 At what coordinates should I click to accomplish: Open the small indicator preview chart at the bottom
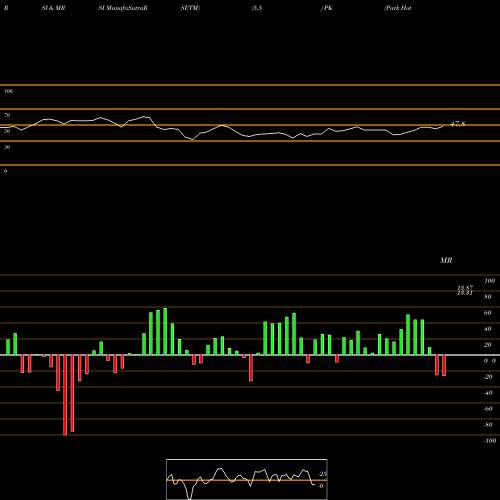(247, 479)
